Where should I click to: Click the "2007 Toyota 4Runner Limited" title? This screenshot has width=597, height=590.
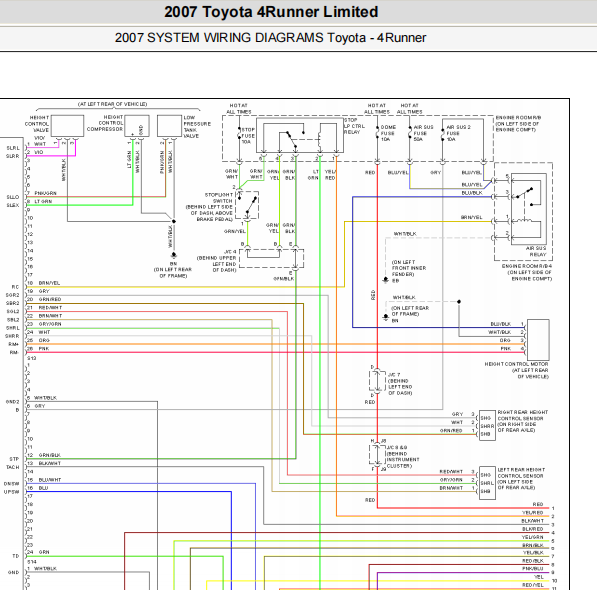(x=271, y=12)
